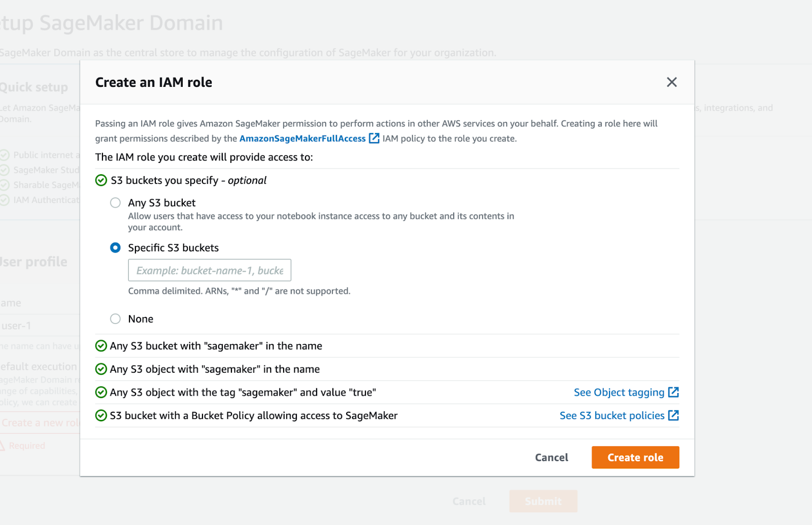Click the Specific S3 buckets label text

[x=173, y=248]
